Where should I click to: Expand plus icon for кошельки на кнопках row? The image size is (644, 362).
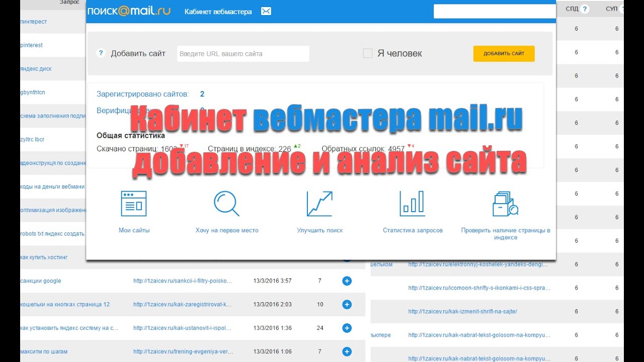[x=347, y=304]
